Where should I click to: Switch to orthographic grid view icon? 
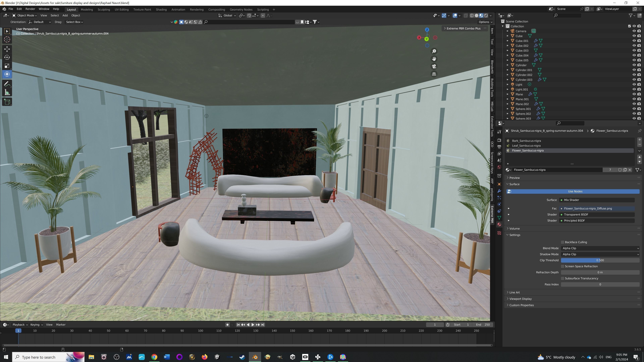pyautogui.click(x=434, y=74)
